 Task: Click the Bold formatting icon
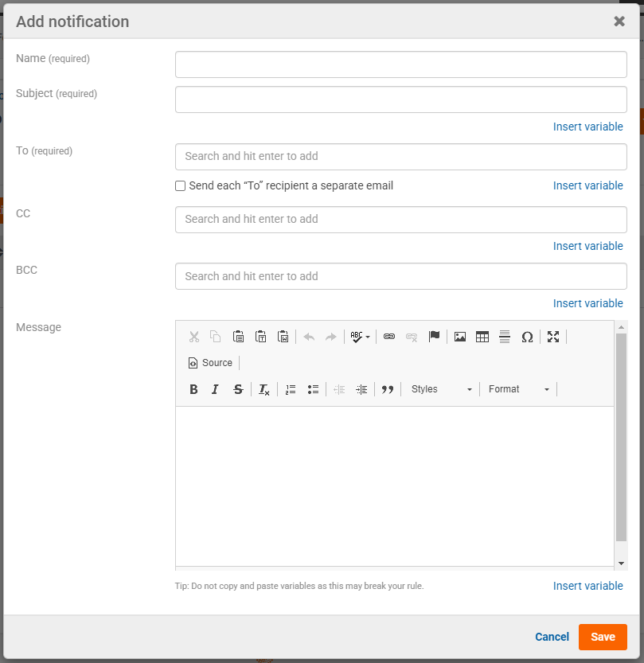pos(193,389)
